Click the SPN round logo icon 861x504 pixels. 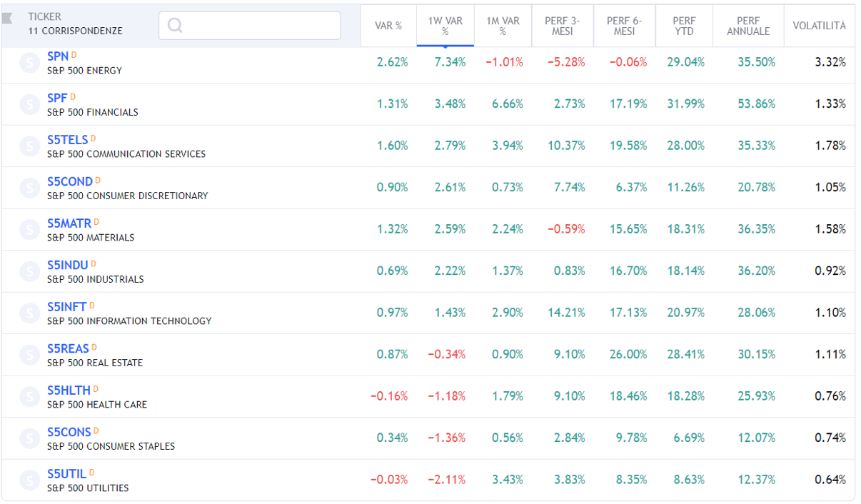30,64
